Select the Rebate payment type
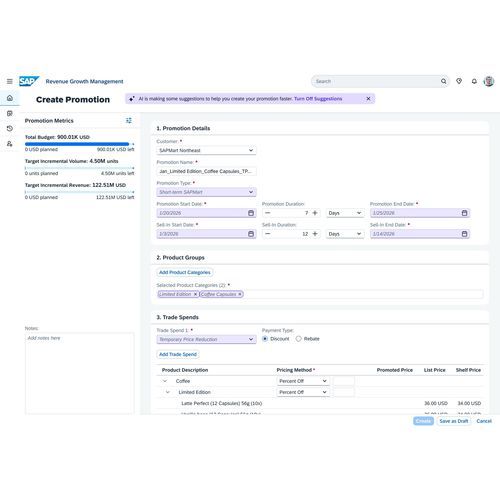This screenshot has width=500, height=500. pyautogui.click(x=299, y=339)
